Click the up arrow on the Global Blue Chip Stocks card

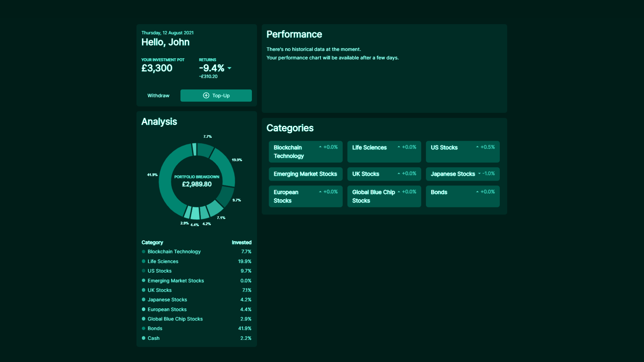pyautogui.click(x=399, y=191)
